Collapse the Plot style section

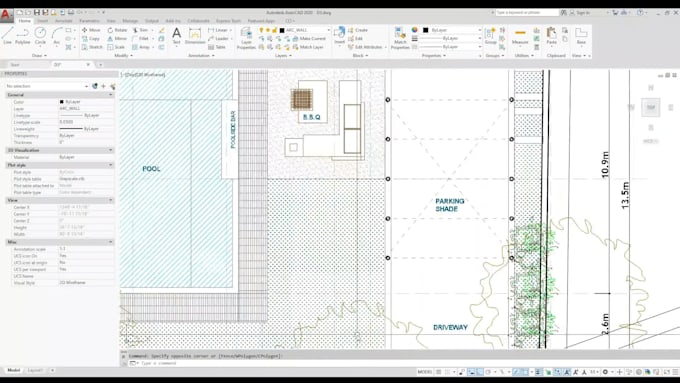point(111,165)
